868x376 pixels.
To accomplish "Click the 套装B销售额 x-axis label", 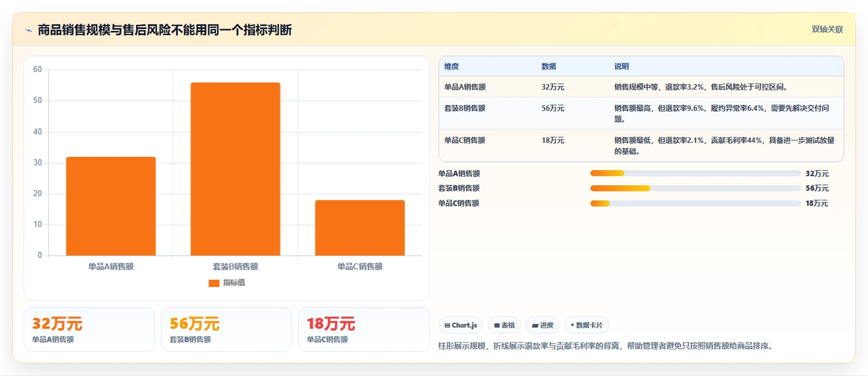I will pos(235,266).
